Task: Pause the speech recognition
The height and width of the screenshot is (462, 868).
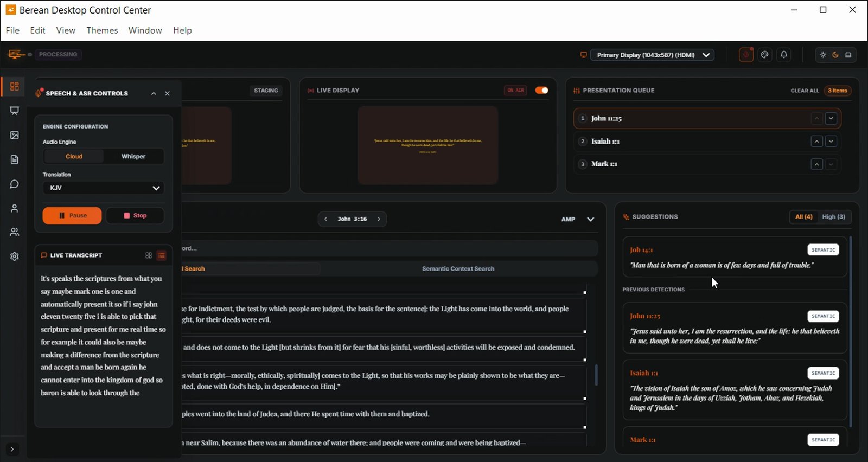Action: pos(72,216)
